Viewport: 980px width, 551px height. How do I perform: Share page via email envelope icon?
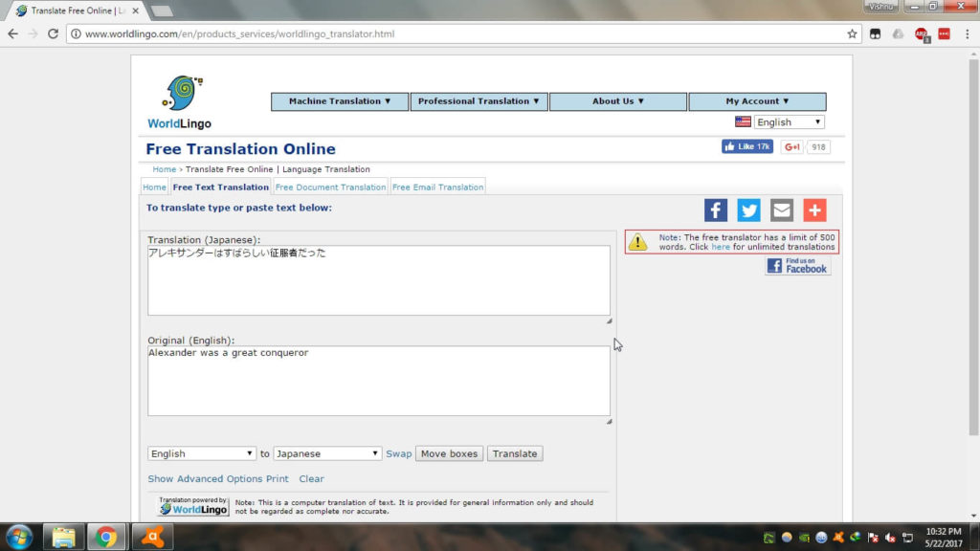pos(782,210)
